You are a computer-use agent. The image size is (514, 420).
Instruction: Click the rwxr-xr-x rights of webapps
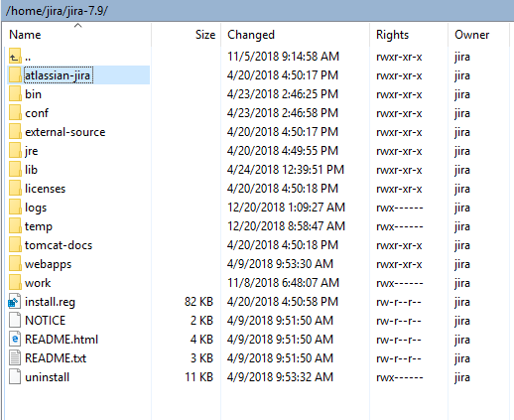click(x=399, y=265)
